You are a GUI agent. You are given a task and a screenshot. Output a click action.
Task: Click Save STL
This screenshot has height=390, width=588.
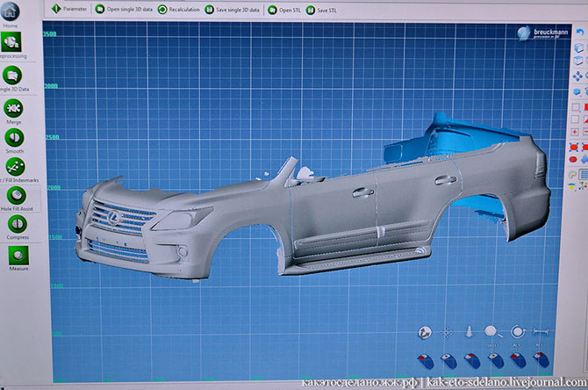(321, 11)
